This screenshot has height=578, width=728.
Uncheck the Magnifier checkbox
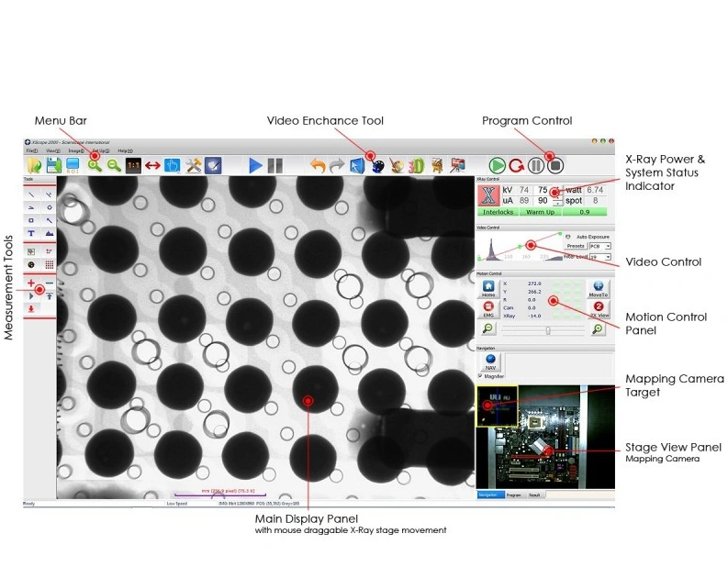pos(480,376)
